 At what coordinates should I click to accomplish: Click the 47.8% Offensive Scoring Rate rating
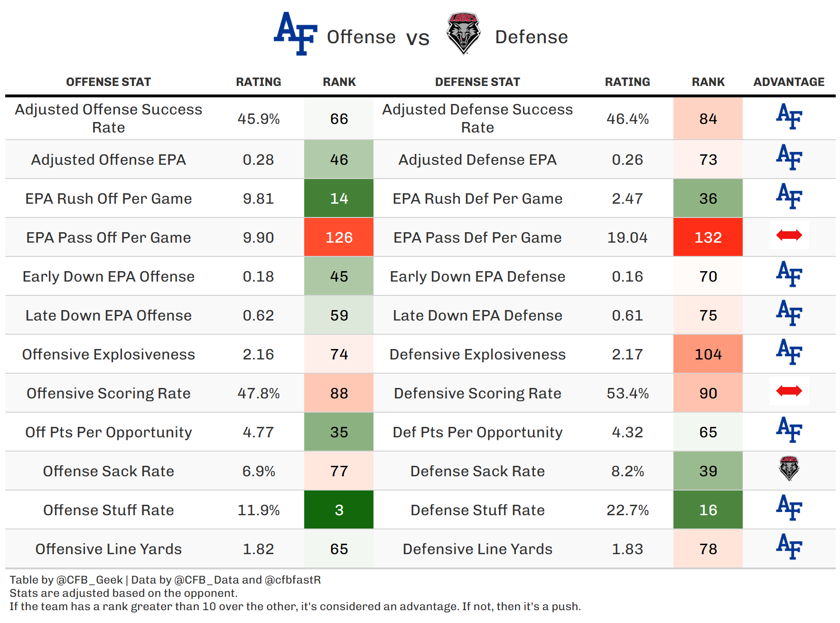pos(258,393)
